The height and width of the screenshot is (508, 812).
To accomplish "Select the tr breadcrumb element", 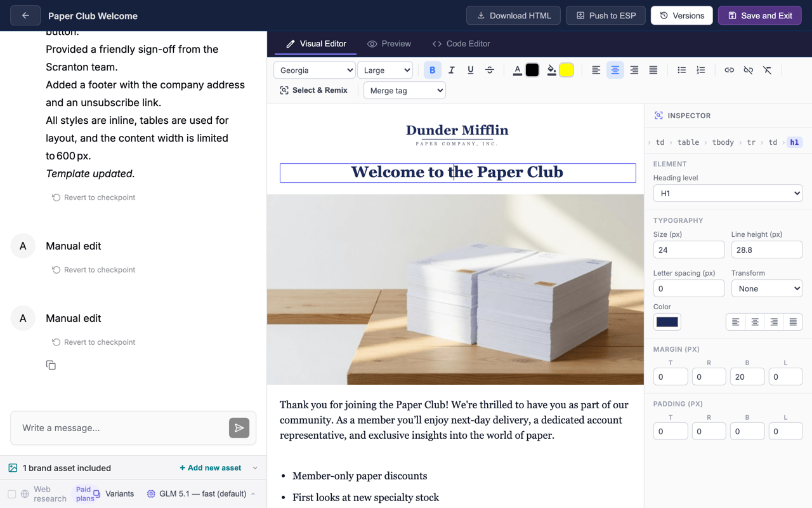I will 751,142.
